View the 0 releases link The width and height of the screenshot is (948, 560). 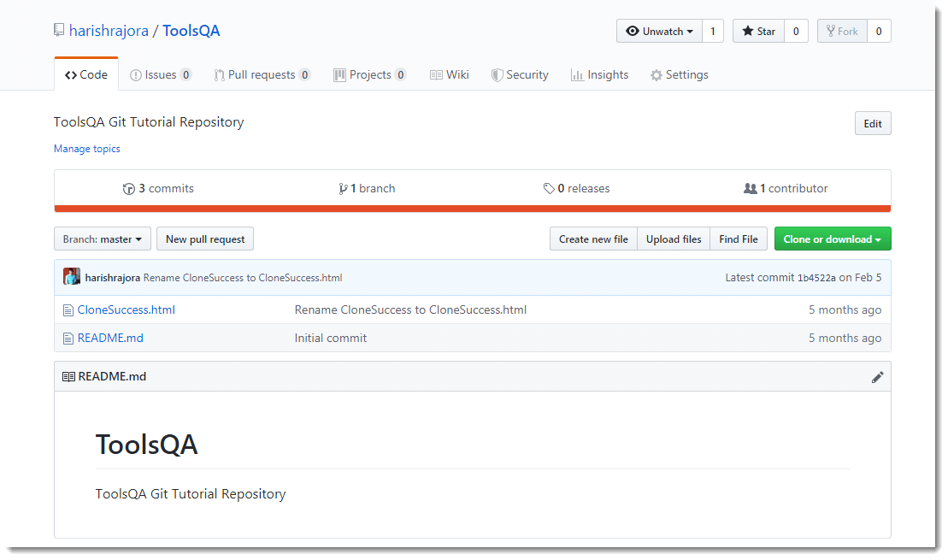(577, 189)
